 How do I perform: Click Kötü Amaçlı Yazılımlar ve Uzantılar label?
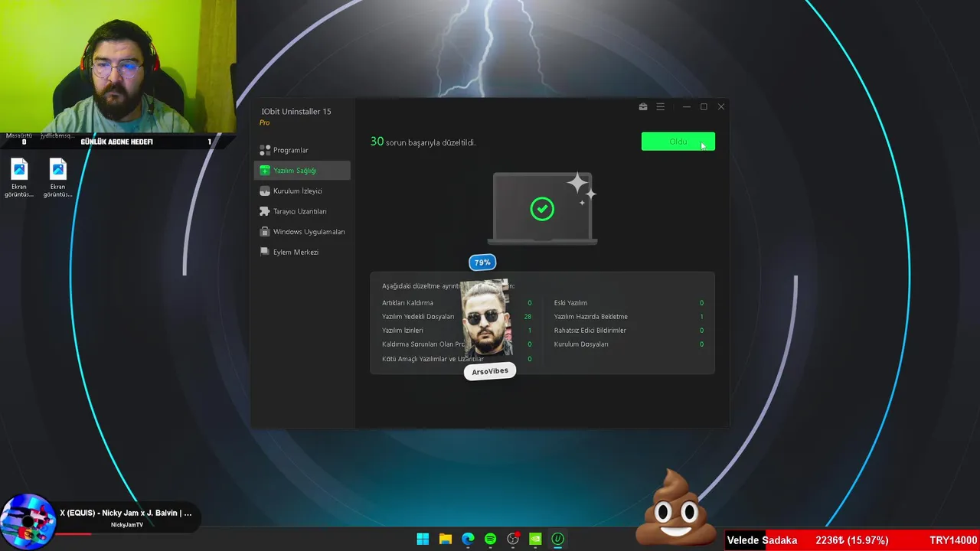[433, 359]
